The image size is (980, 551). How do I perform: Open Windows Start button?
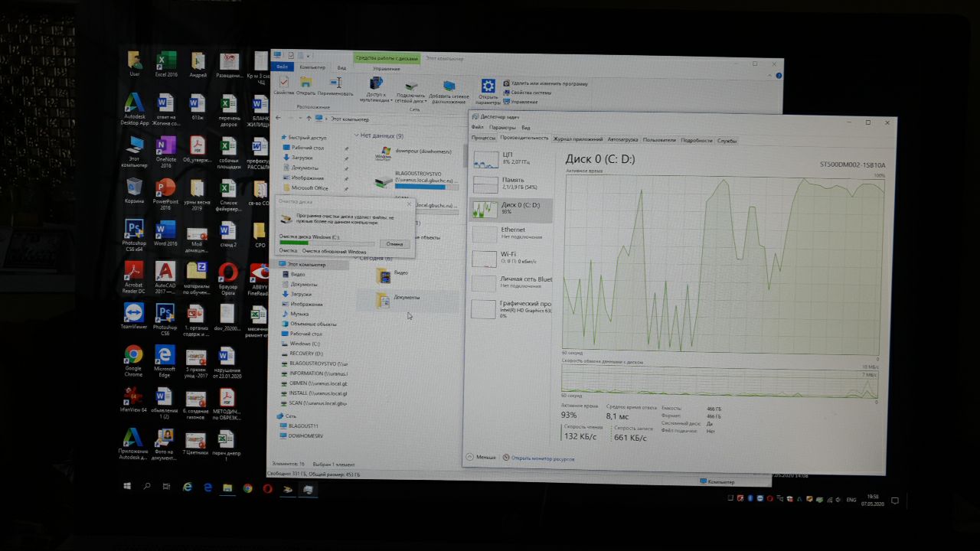click(x=127, y=486)
